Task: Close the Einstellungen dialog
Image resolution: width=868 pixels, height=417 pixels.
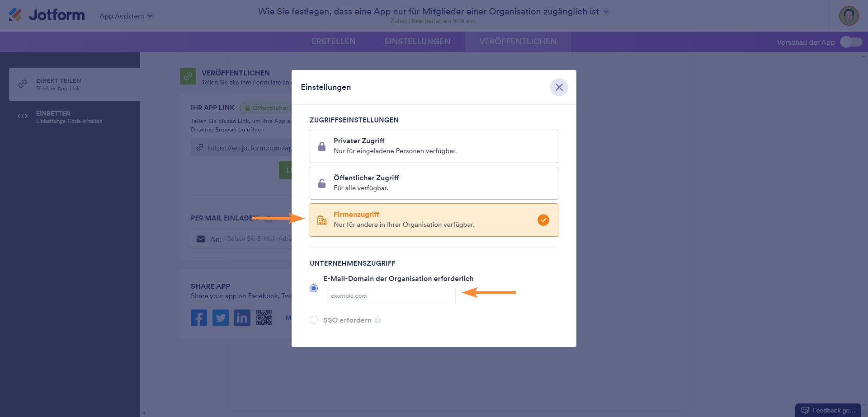Action: pyautogui.click(x=559, y=87)
